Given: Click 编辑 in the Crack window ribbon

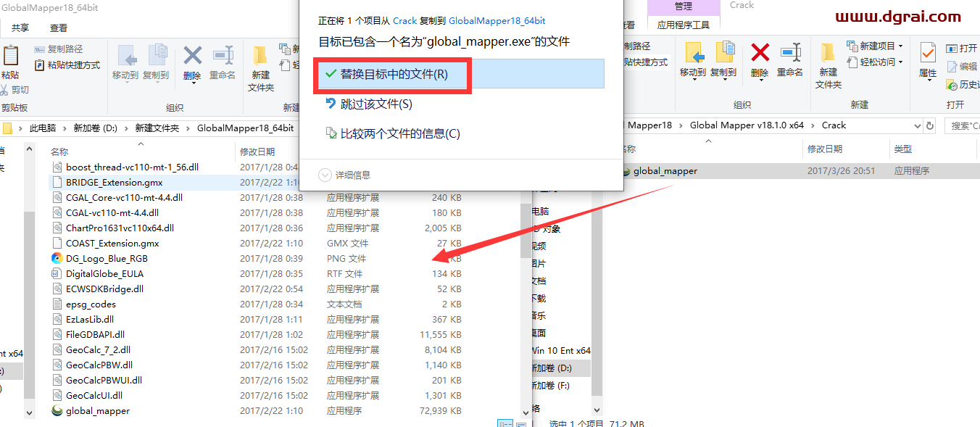Looking at the screenshot, I should click(x=962, y=66).
